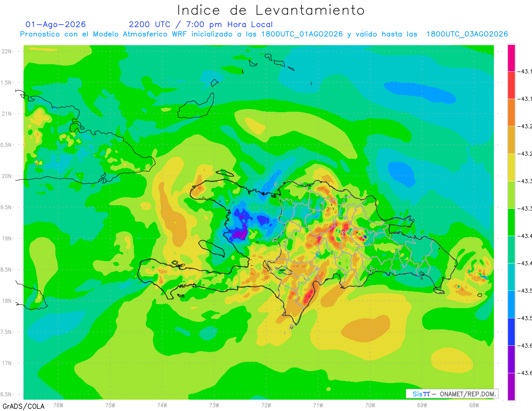The height and width of the screenshot is (411, 532).
Task: Click the '22N' latitude label
Action: (8, 51)
